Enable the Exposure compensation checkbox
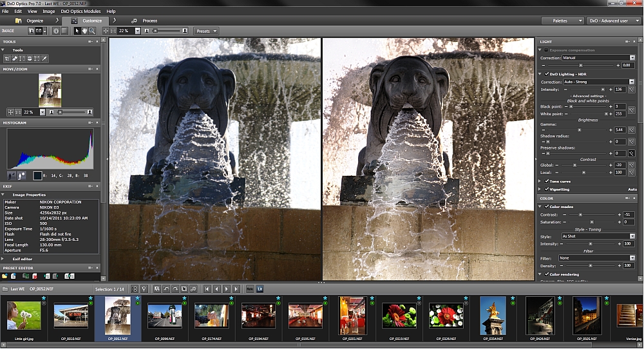Image resolution: width=644 pixels, height=349 pixels. pyautogui.click(x=547, y=50)
